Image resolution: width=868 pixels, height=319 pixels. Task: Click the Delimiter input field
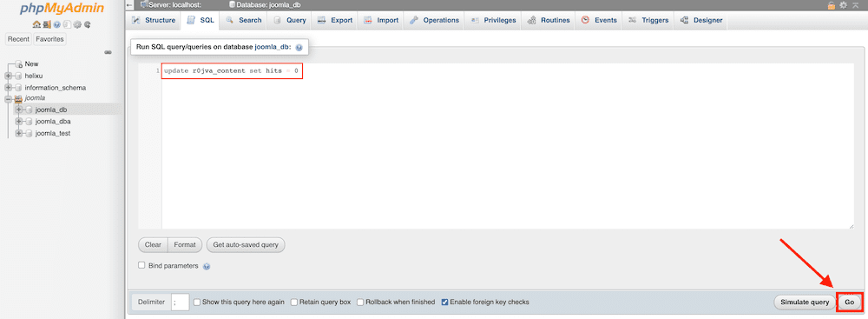(181, 302)
